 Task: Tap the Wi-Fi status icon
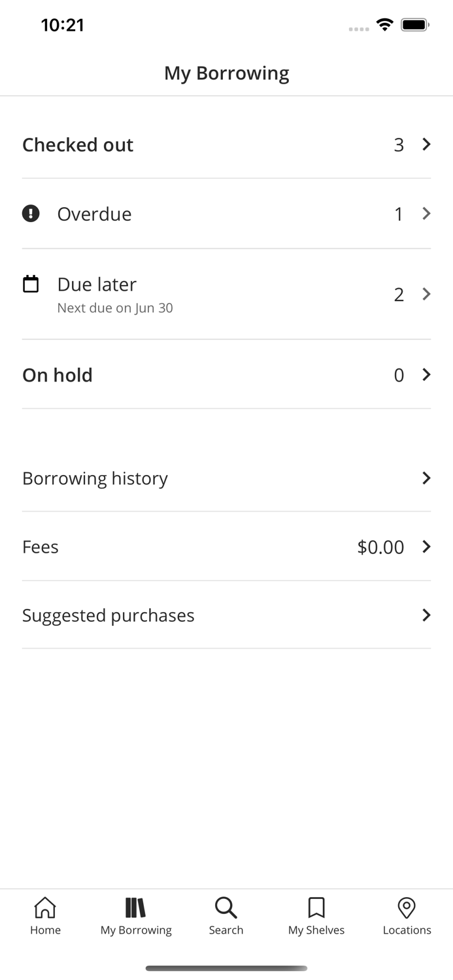click(x=384, y=25)
